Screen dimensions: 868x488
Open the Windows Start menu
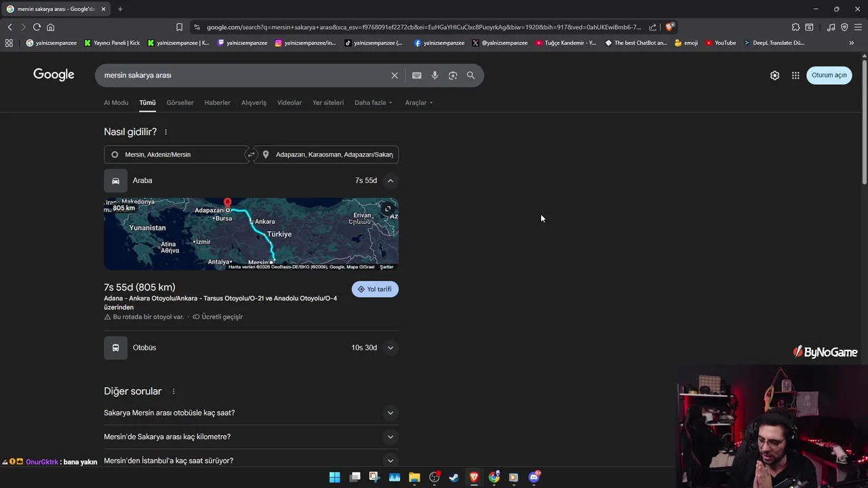334,477
